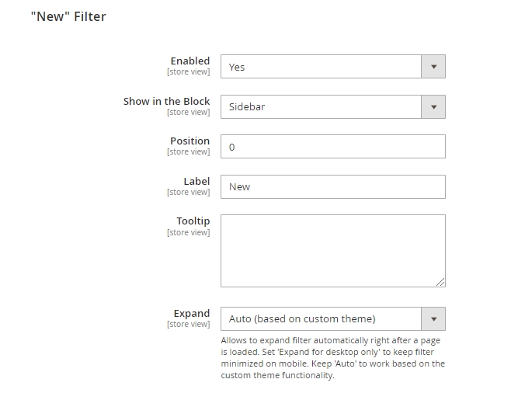Click the "New" Filter section heading

tap(68, 16)
